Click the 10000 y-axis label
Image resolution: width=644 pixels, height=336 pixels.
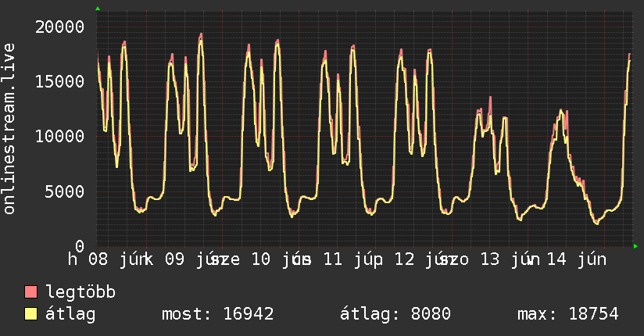(x=59, y=136)
